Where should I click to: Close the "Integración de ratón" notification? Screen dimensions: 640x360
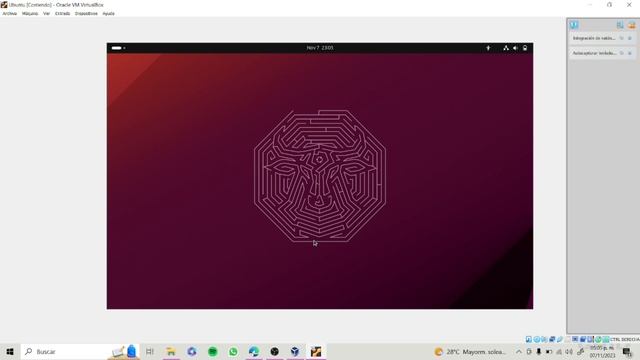[x=630, y=38]
